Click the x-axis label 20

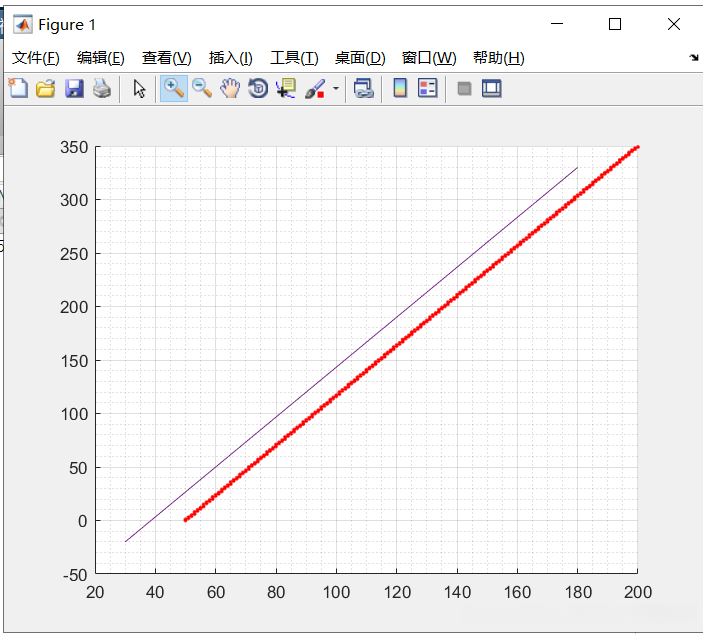pyautogui.click(x=95, y=592)
